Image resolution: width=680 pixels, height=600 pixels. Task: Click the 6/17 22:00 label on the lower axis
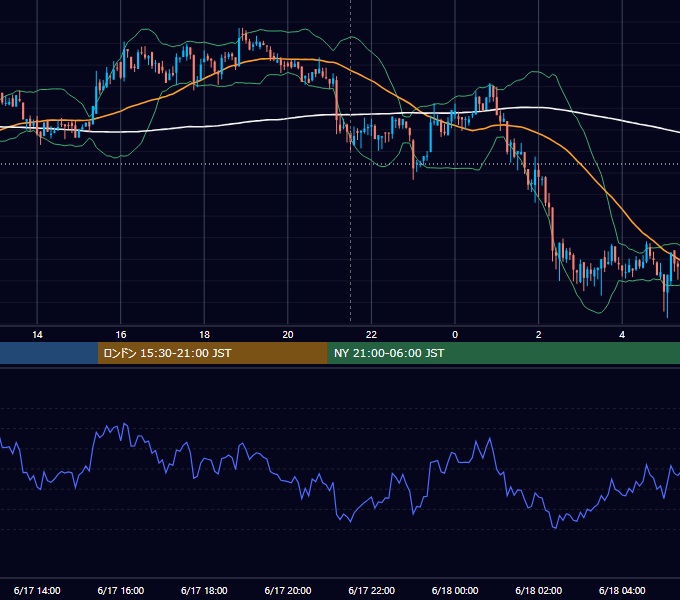click(371, 590)
